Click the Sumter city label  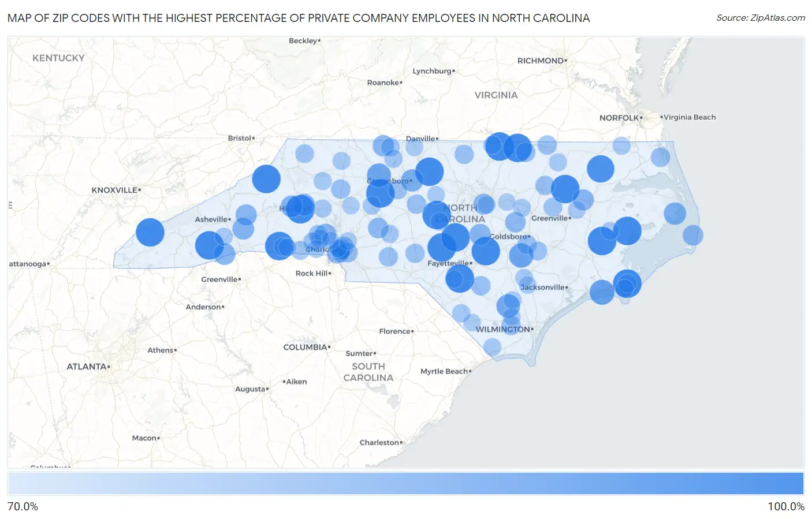point(360,353)
